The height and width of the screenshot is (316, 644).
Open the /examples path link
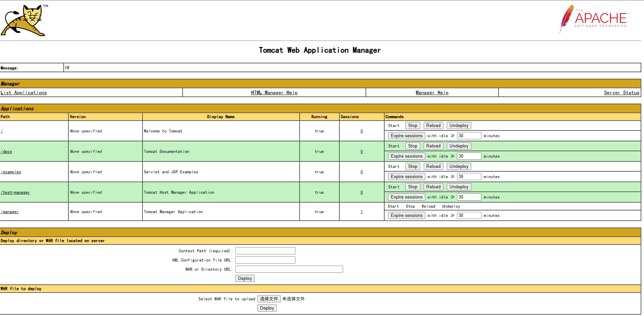pyautogui.click(x=11, y=172)
